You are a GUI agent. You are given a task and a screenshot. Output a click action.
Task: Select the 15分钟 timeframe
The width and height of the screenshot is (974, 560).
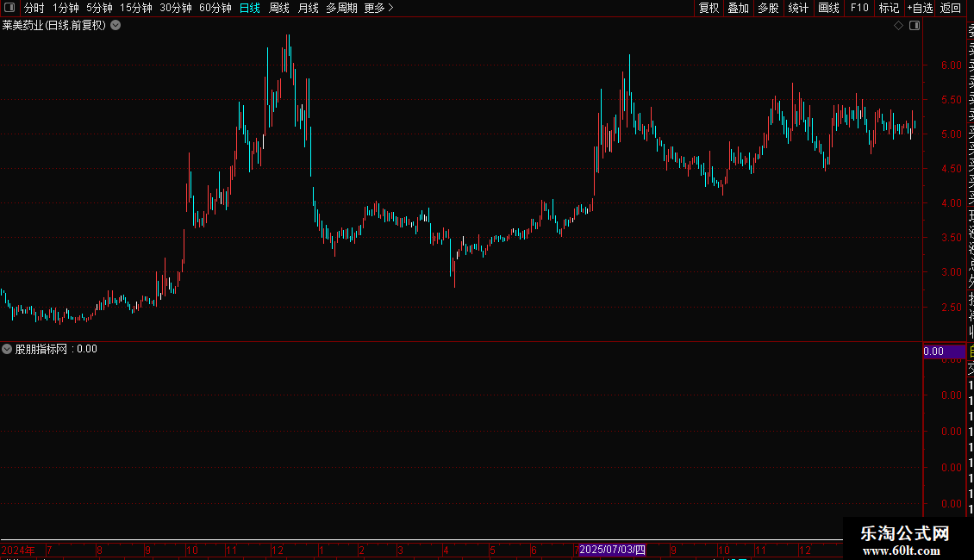[x=136, y=8]
